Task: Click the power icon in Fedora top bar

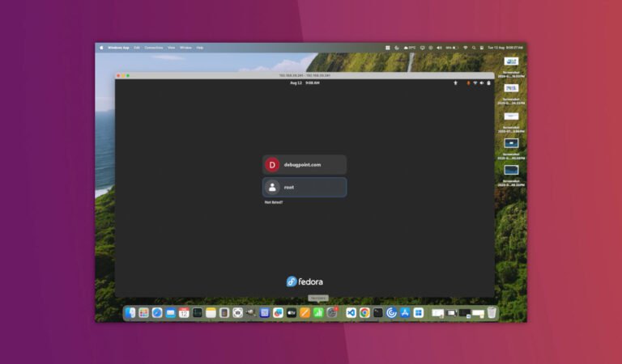Action: click(488, 83)
